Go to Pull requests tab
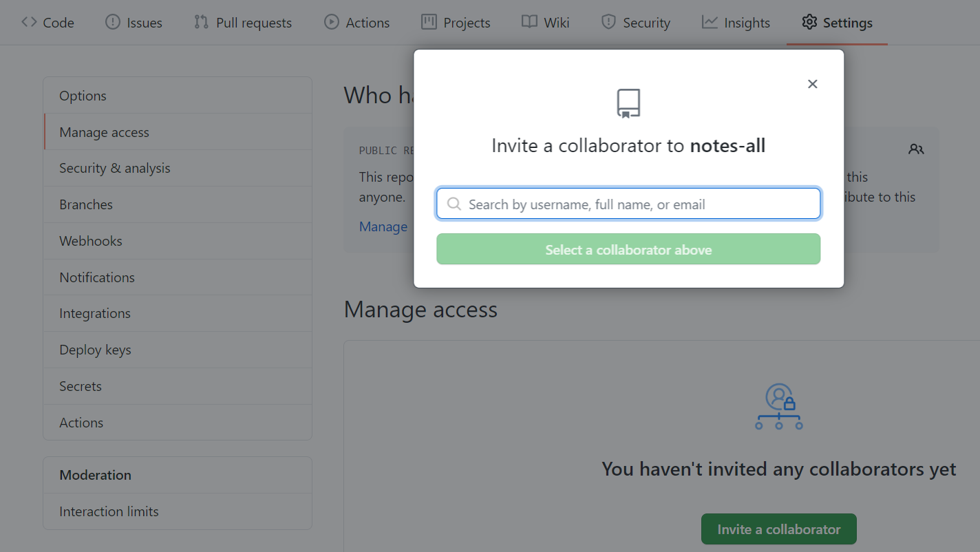Viewport: 980px width, 552px height. (x=243, y=23)
